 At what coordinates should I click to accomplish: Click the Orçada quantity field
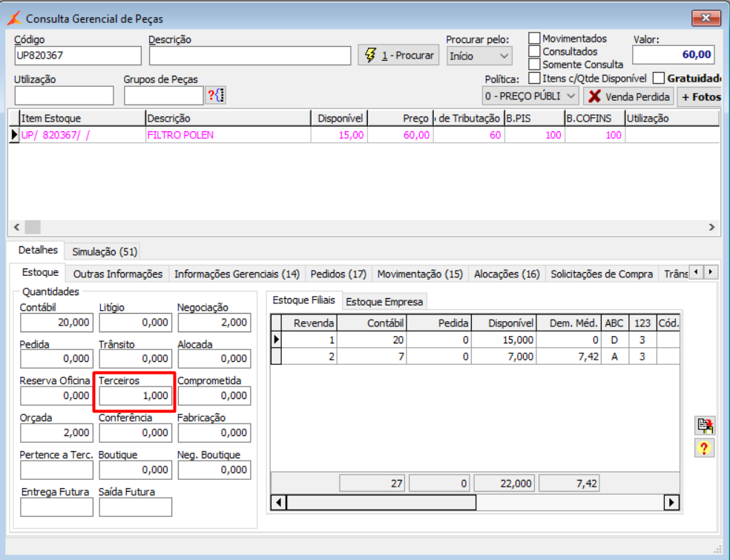pos(57,433)
